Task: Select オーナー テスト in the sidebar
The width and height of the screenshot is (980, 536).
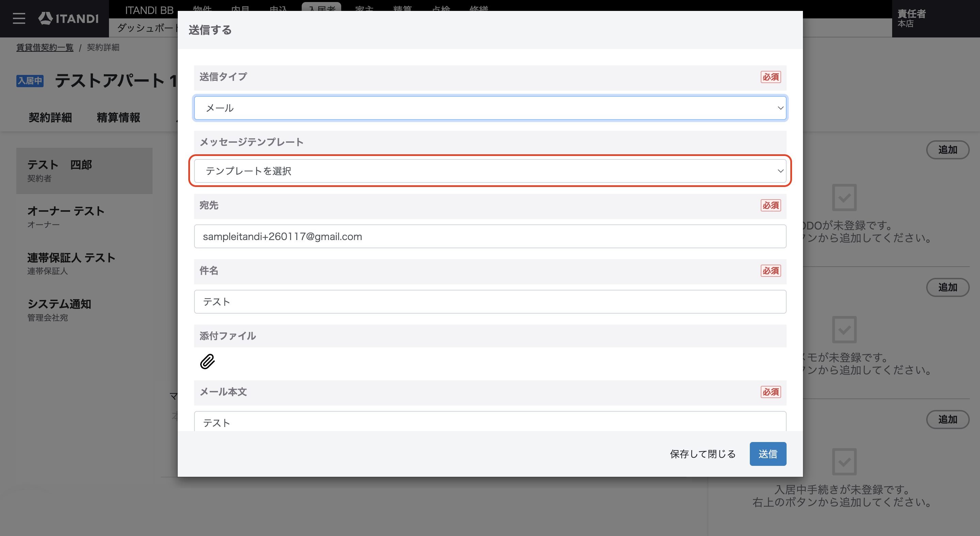Action: (84, 217)
